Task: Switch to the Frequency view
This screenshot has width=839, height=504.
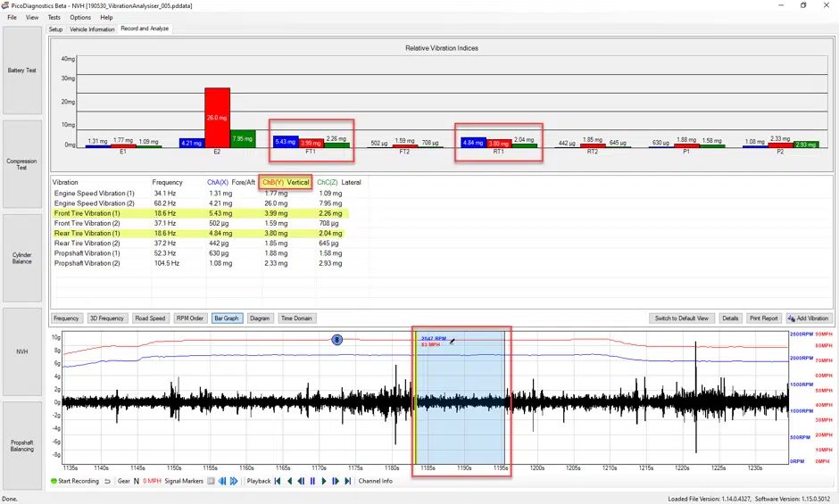Action: click(x=66, y=318)
